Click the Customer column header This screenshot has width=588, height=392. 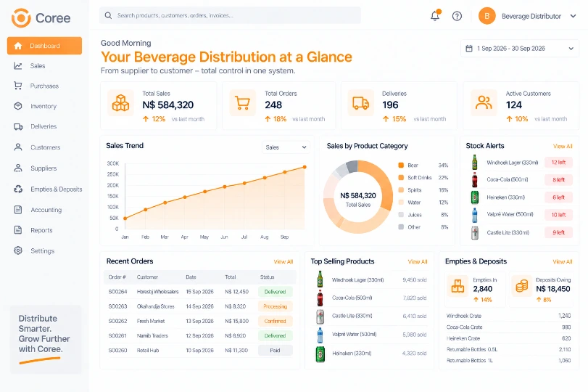pyautogui.click(x=147, y=277)
